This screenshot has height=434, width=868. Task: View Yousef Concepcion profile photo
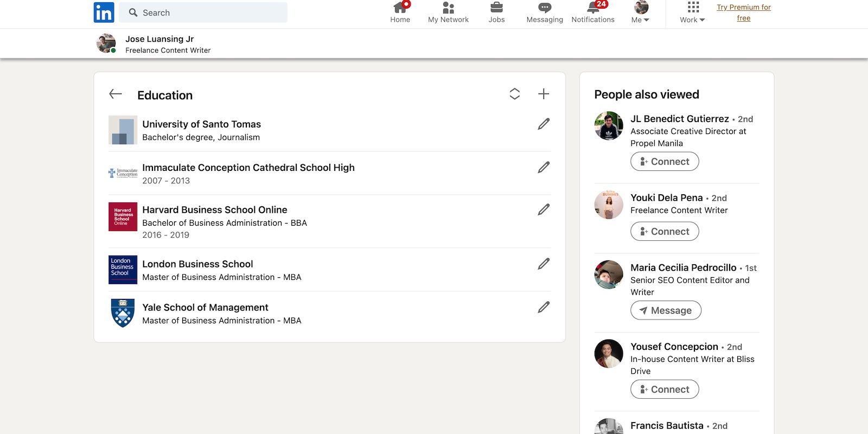609,354
